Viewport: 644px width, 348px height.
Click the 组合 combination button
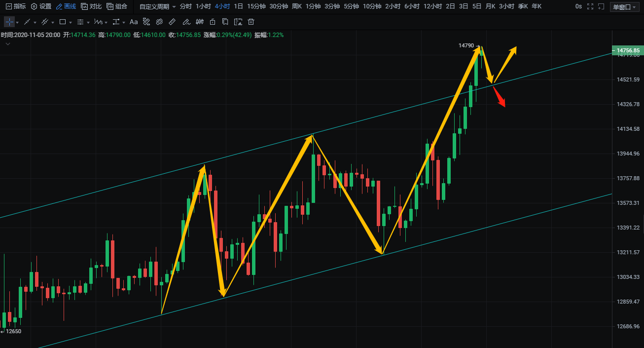click(117, 6)
